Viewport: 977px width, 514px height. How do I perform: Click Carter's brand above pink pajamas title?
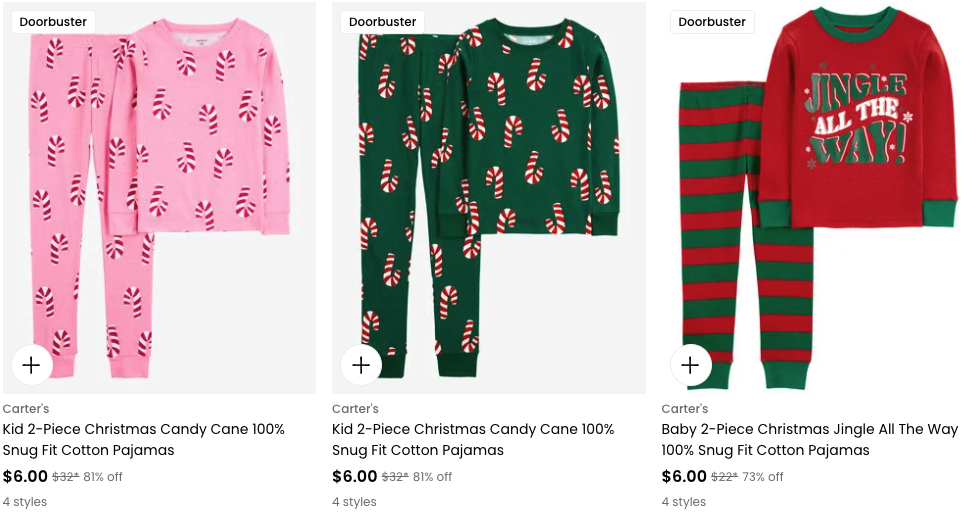click(x=26, y=409)
